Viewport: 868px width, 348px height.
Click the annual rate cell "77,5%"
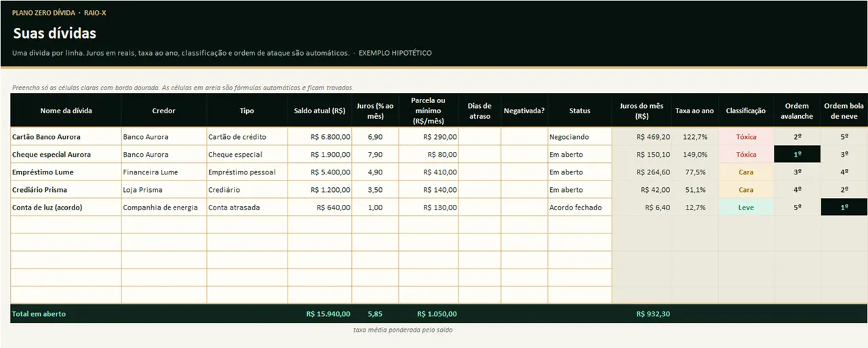(x=695, y=172)
